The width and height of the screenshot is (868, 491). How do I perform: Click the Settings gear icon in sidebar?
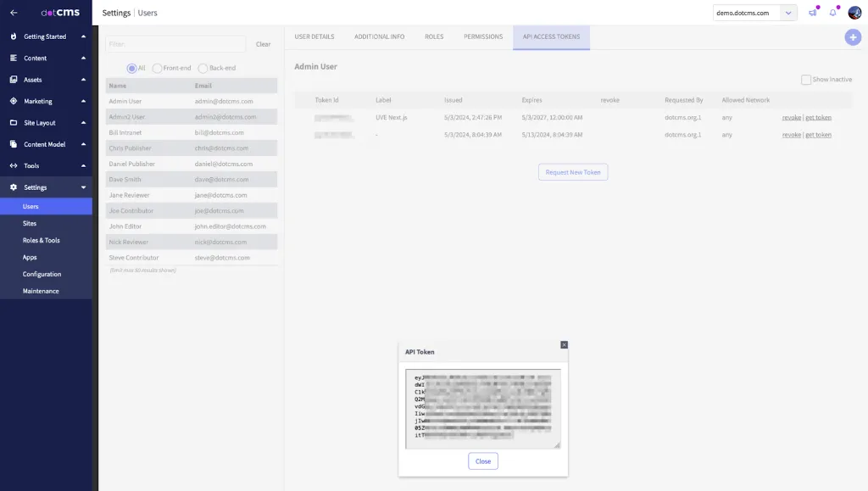pyautogui.click(x=14, y=187)
